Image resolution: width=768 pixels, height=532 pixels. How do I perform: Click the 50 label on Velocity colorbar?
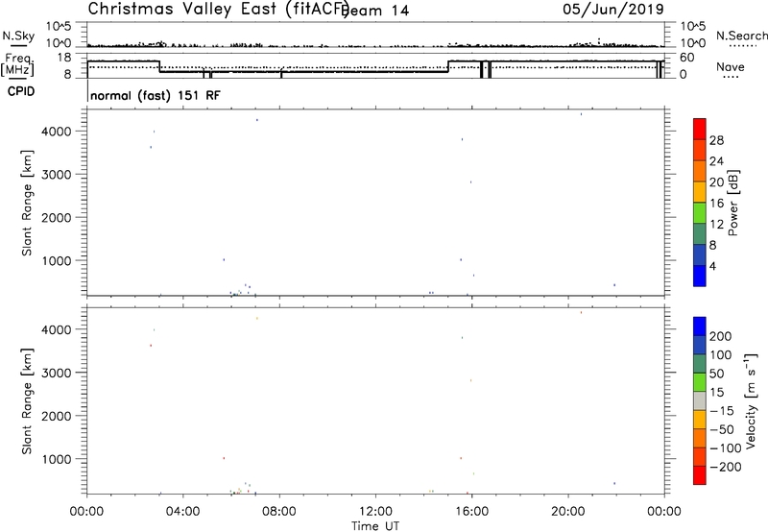[717, 374]
